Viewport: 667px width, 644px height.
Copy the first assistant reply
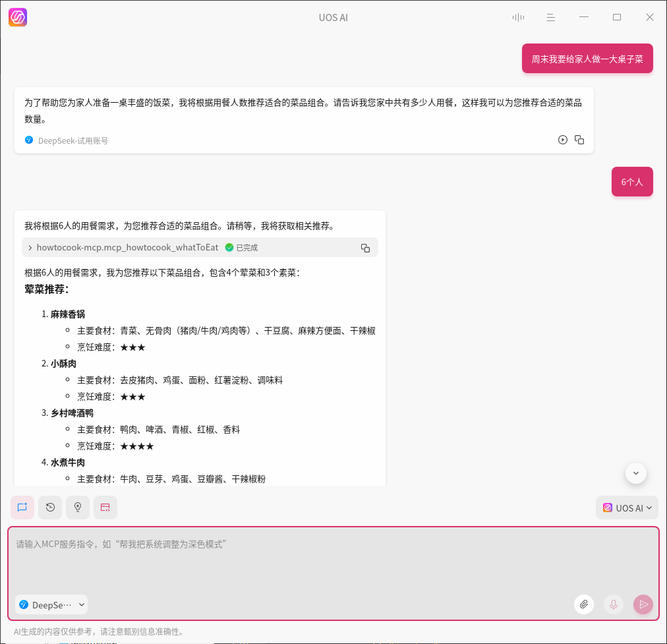coord(579,140)
